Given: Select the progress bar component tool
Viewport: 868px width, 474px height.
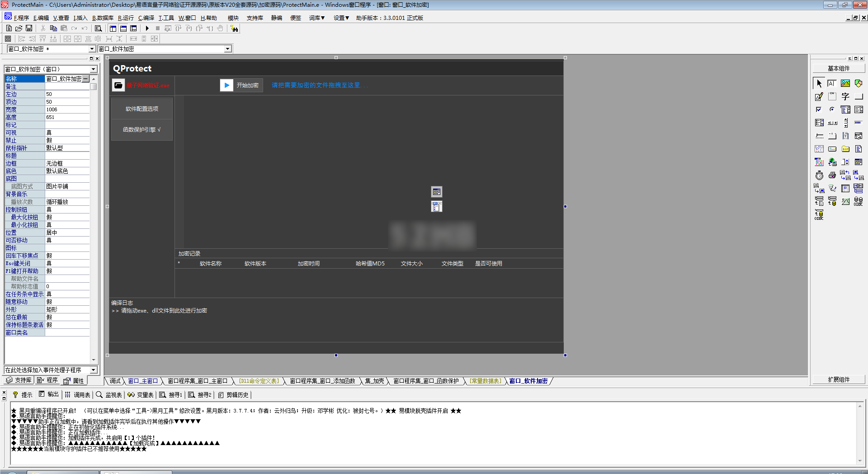Looking at the screenshot, I should click(x=859, y=123).
